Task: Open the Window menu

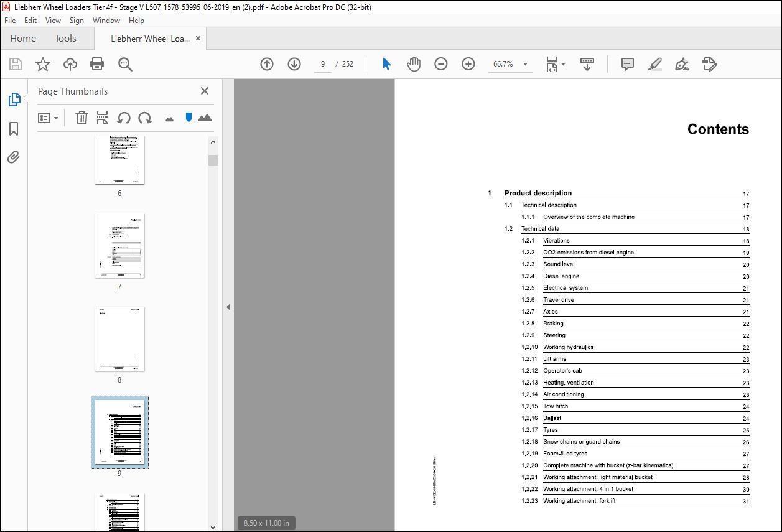Action: 106,21
